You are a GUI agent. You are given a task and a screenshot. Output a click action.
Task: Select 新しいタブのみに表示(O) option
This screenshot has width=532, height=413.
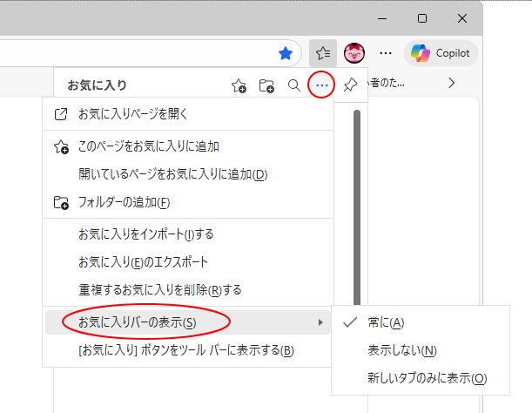click(421, 378)
